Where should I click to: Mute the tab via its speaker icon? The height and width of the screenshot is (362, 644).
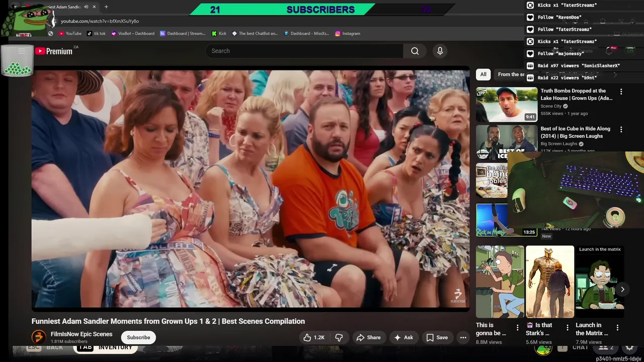tap(86, 7)
